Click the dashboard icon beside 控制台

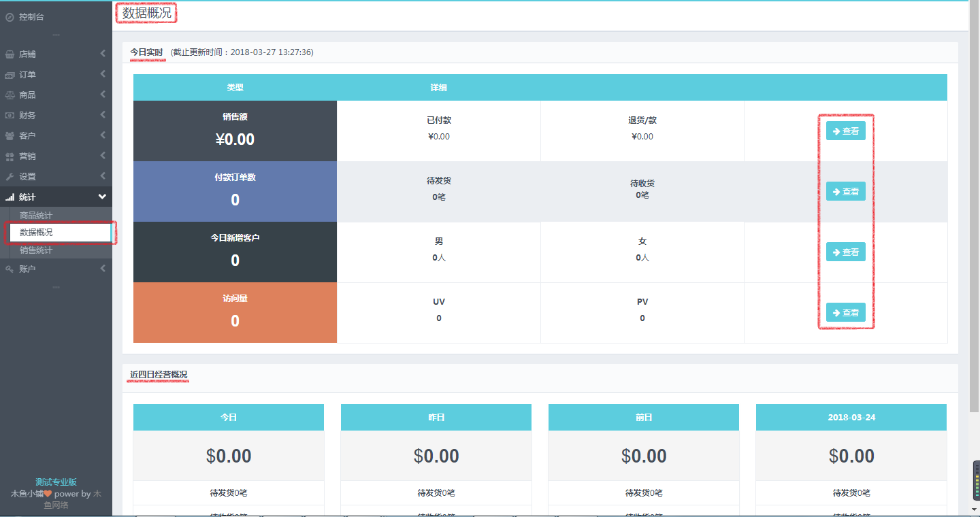tap(10, 17)
